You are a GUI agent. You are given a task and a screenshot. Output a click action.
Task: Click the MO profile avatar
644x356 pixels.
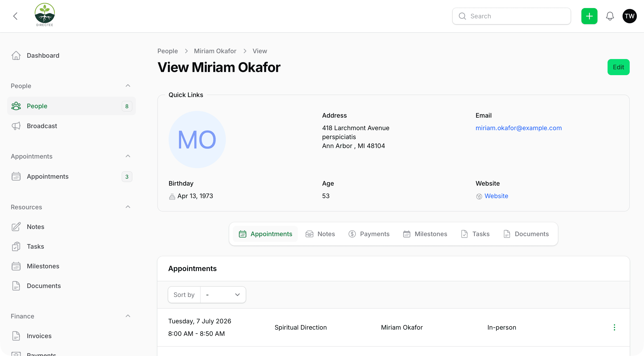[x=197, y=140]
